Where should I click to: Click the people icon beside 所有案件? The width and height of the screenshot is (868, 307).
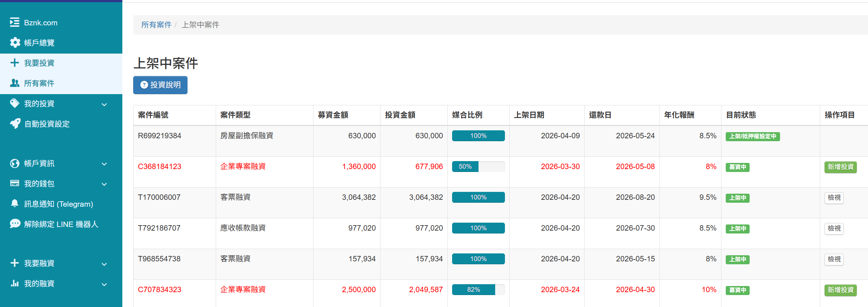14,83
